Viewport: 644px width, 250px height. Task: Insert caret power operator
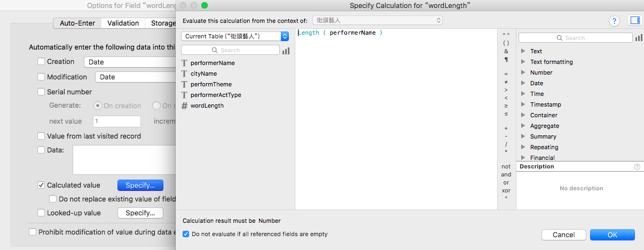tap(506, 198)
